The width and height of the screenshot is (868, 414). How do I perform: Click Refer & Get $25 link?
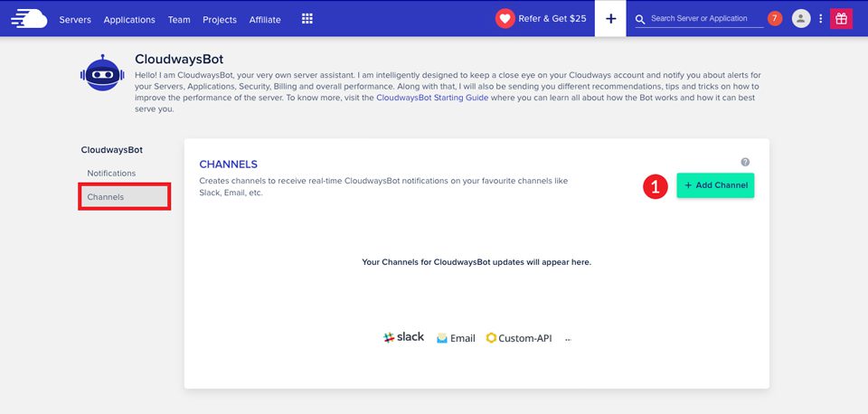[552, 19]
